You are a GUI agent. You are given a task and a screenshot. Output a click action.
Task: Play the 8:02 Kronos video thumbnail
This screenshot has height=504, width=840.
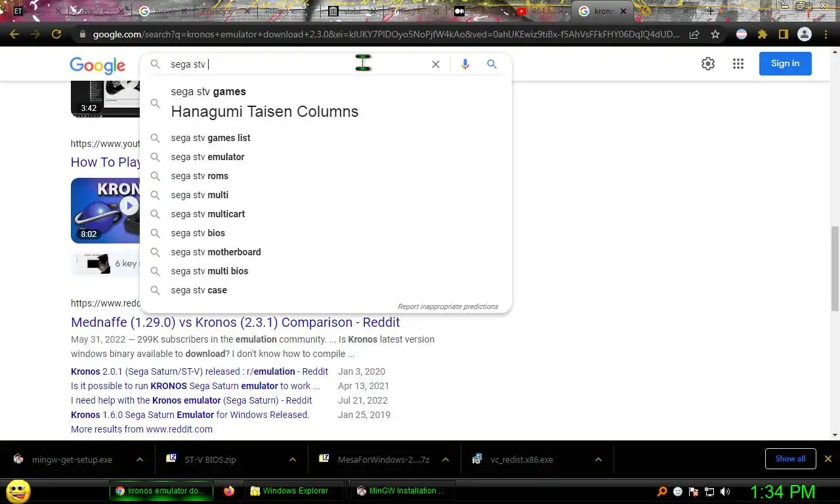click(105, 211)
